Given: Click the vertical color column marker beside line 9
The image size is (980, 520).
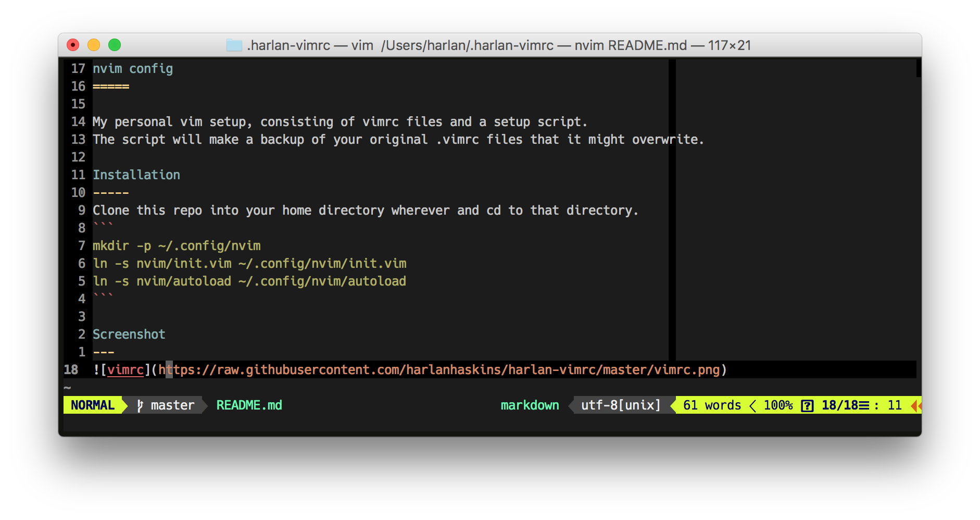Looking at the screenshot, I should pos(672,211).
